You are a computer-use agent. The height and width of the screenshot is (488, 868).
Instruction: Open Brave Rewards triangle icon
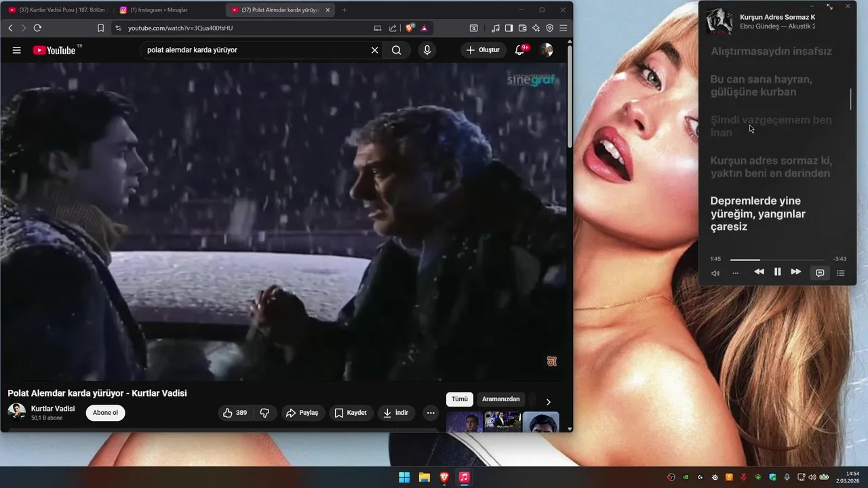point(424,28)
